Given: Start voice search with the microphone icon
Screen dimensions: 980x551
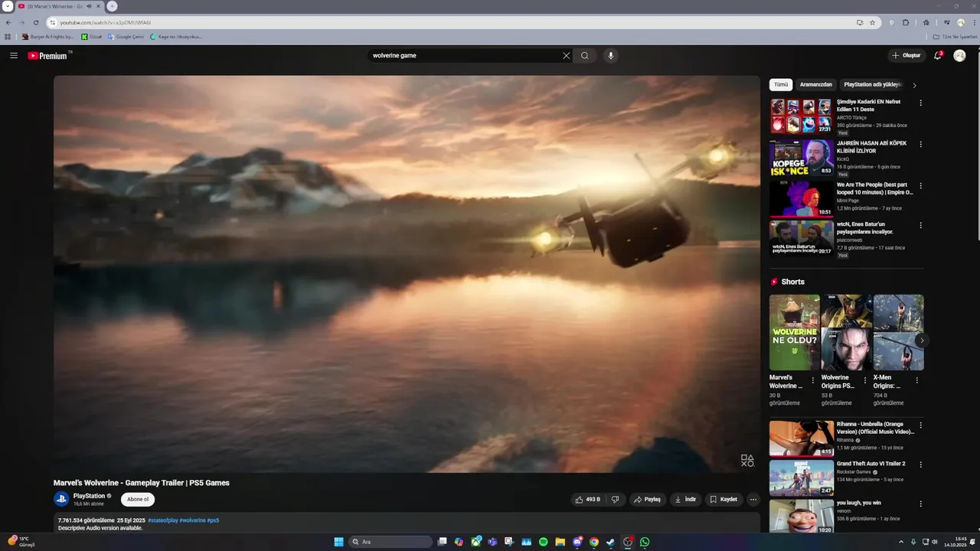Looking at the screenshot, I should click(x=610, y=56).
